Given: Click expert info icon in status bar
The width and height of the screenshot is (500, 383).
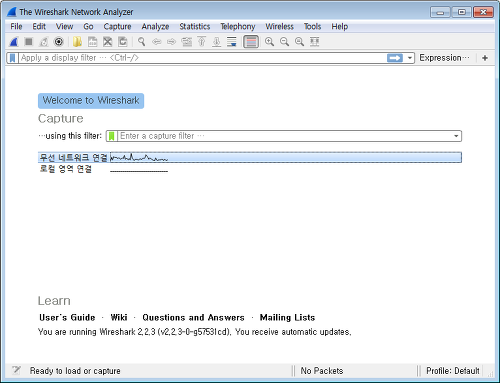Looking at the screenshot, I should coord(16,370).
